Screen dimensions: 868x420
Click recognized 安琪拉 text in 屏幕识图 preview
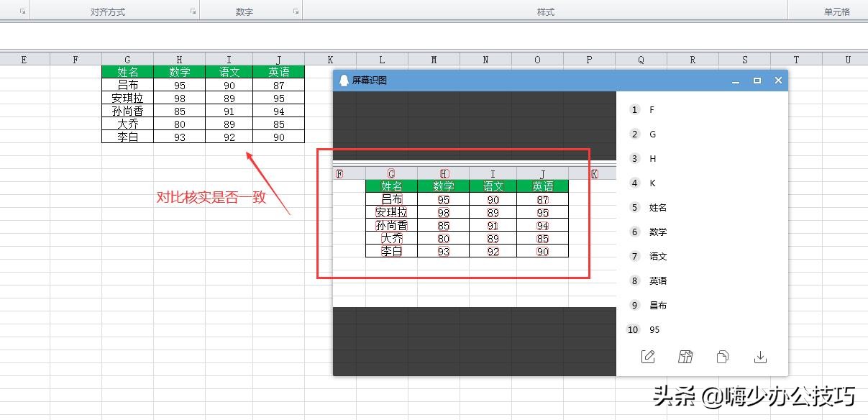[x=391, y=212]
